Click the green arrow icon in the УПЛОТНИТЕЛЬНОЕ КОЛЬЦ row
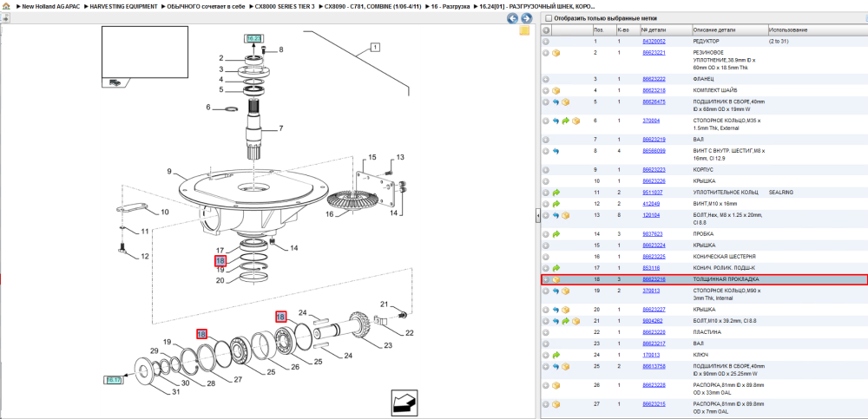The width and height of the screenshot is (868, 419). pos(556,192)
